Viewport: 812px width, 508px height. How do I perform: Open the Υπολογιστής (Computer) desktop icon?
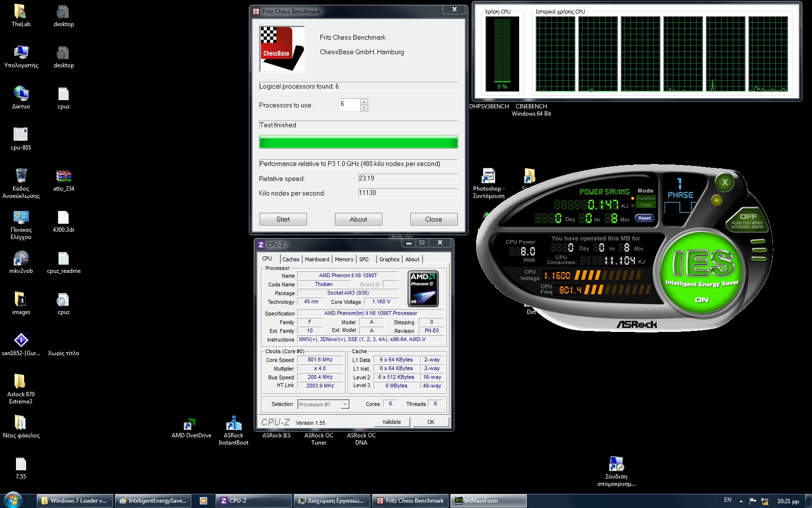click(x=21, y=56)
